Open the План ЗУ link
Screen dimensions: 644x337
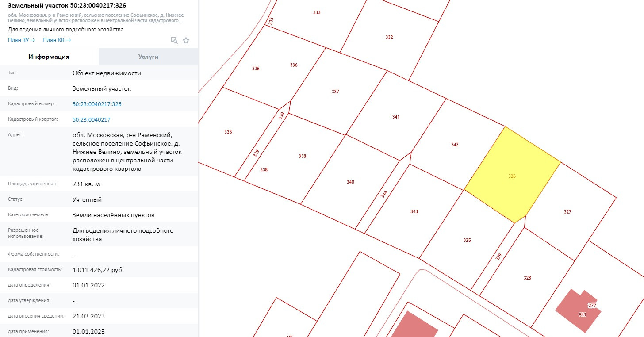pyautogui.click(x=21, y=40)
